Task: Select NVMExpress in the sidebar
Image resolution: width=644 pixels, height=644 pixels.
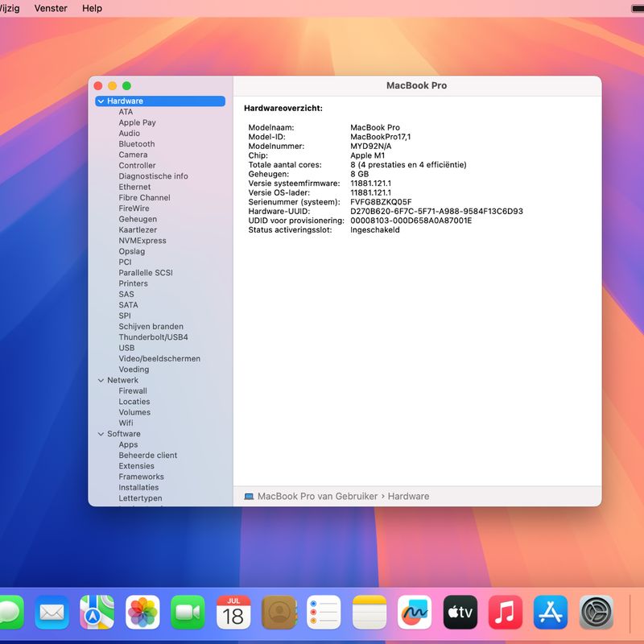Action: 142,240
